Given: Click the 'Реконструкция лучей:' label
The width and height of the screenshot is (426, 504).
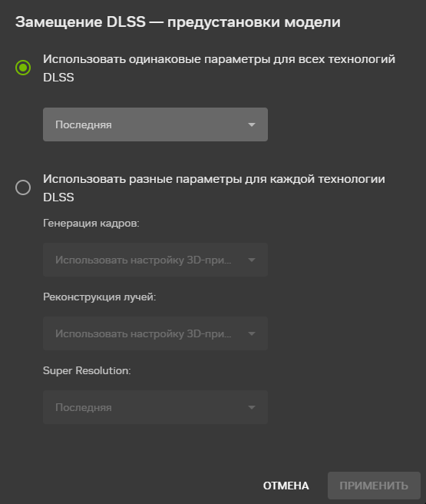Looking at the screenshot, I should 100,297.
